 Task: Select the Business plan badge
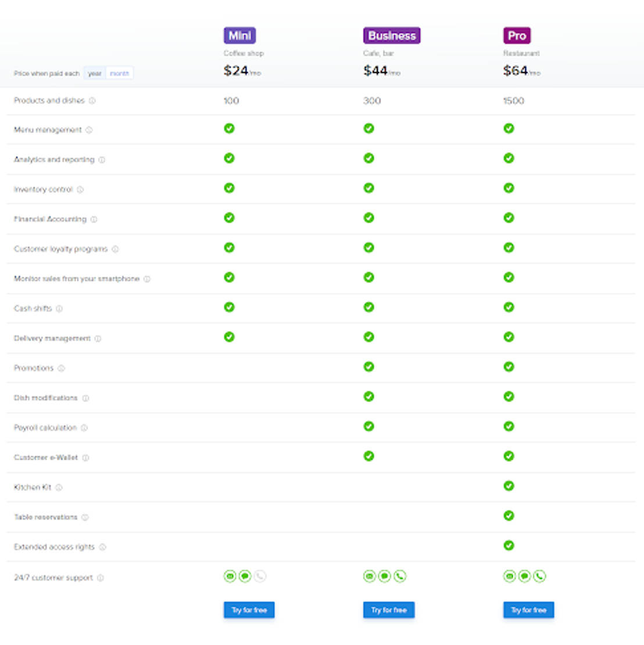pos(392,35)
